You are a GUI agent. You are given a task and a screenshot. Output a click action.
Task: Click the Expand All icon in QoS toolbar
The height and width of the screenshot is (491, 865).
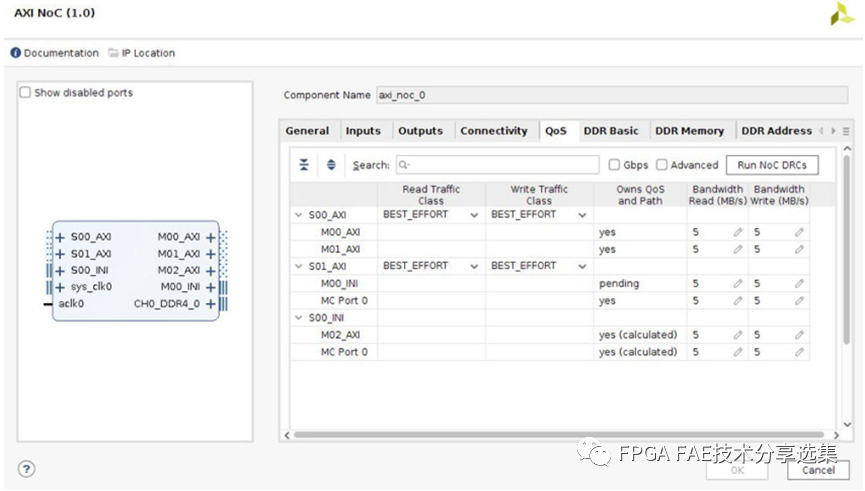[x=331, y=165]
